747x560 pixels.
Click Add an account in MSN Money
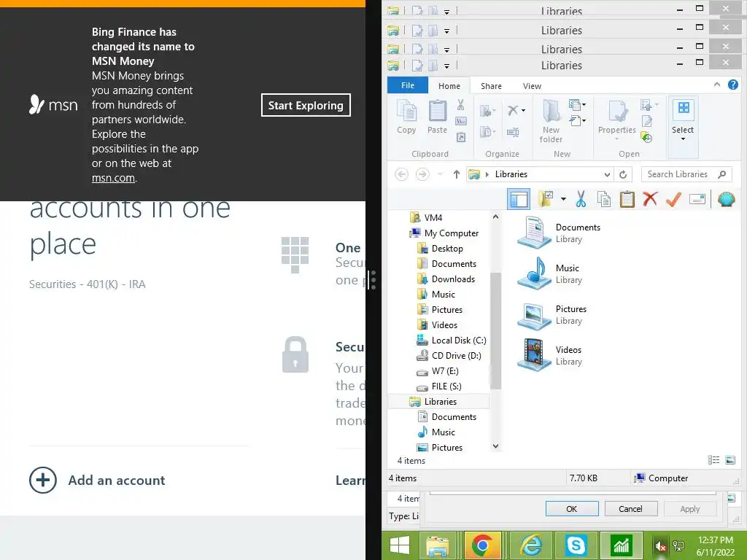[97, 480]
